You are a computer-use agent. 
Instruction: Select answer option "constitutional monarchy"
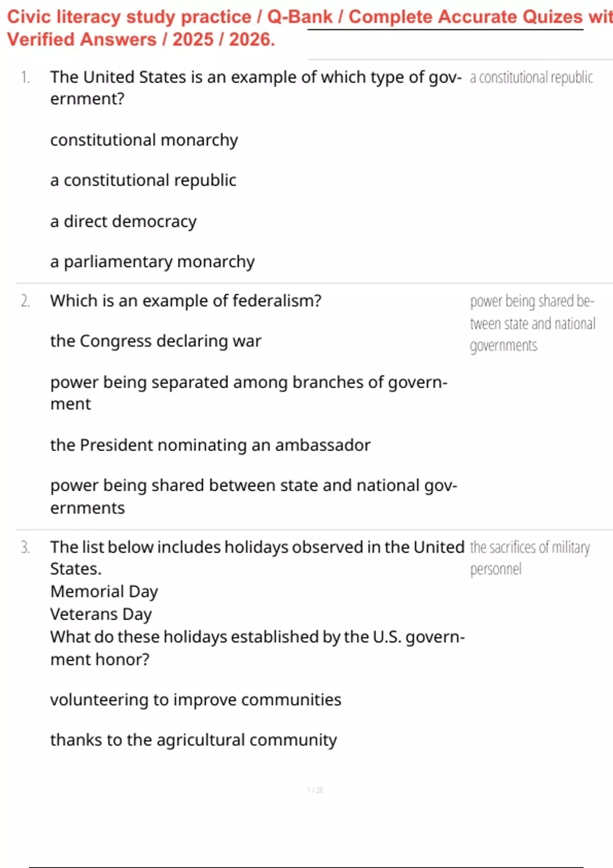click(x=144, y=140)
